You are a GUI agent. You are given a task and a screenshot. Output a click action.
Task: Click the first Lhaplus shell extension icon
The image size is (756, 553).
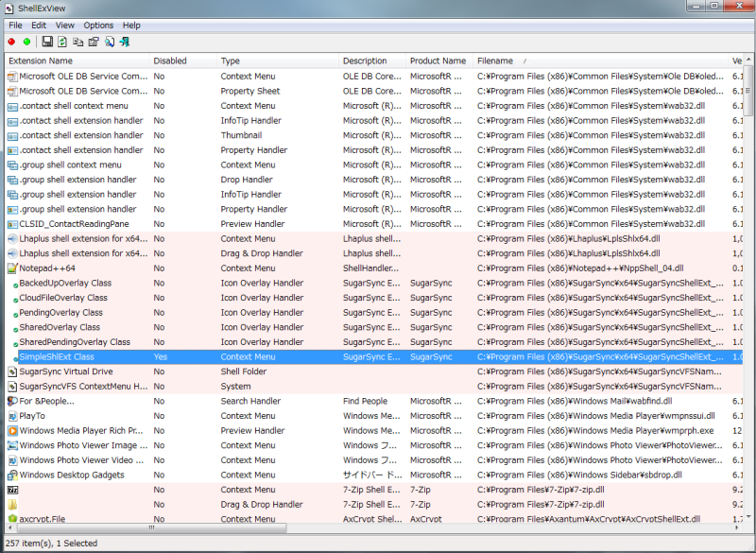(x=12, y=238)
